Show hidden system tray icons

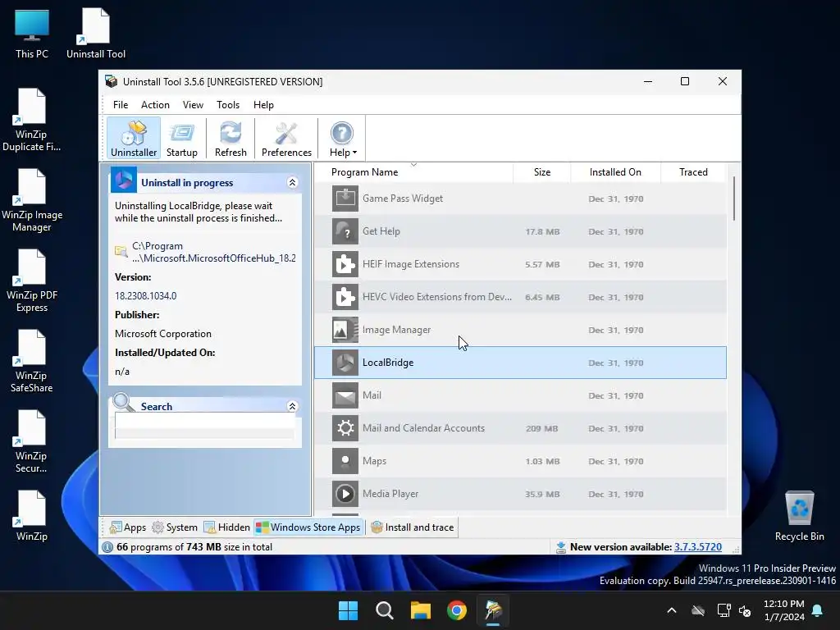[x=671, y=610]
